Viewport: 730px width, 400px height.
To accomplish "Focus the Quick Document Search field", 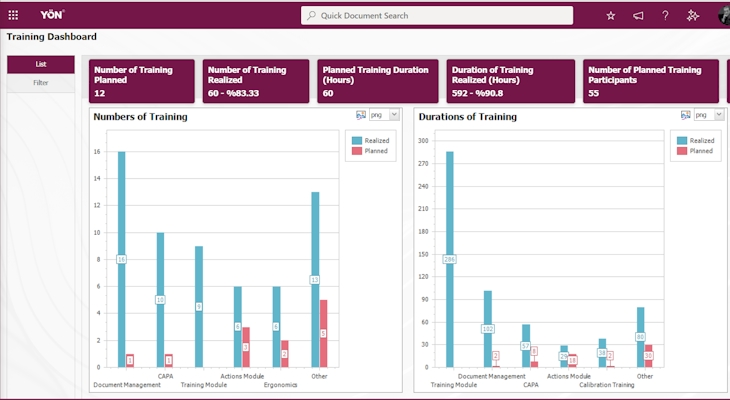I will [x=437, y=15].
